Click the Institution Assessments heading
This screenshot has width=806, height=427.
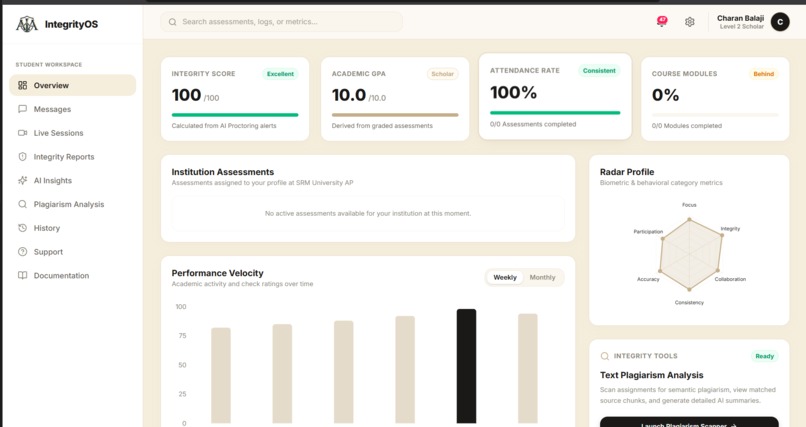(223, 172)
